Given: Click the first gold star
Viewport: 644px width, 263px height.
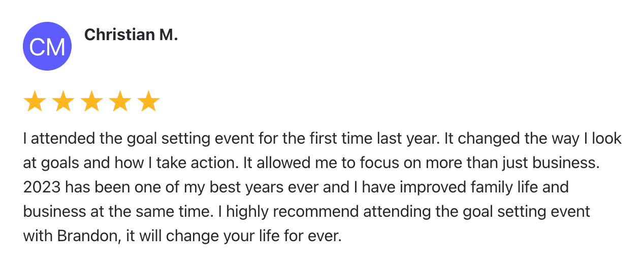Looking at the screenshot, I should point(35,102).
